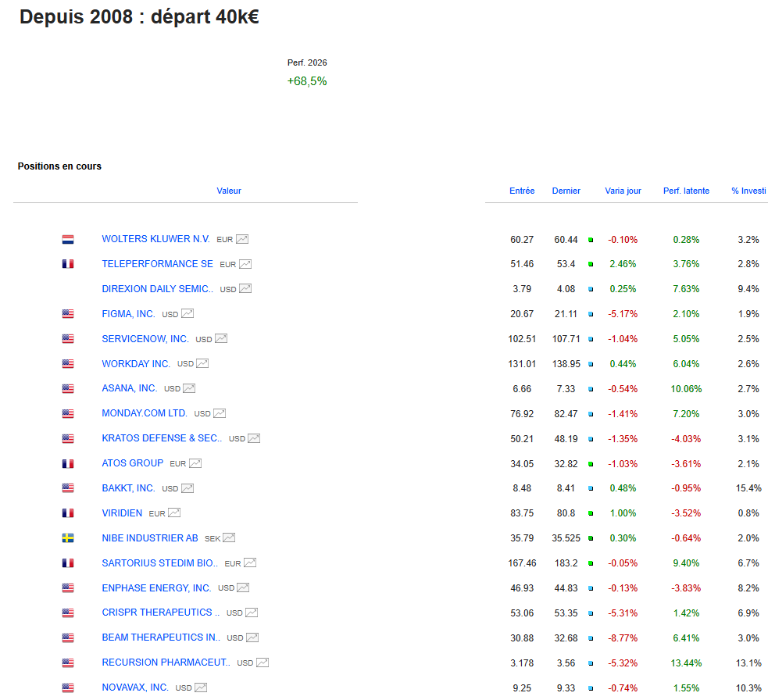This screenshot has width=768, height=700.
Task: Open ATOS GROUP stock page
Action: pos(132,463)
